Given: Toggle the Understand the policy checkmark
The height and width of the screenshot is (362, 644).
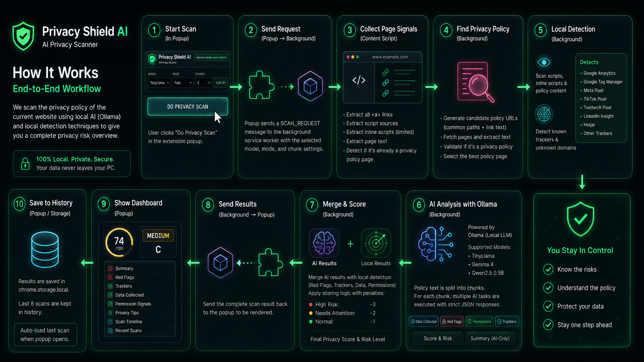Looking at the screenshot, I should tap(548, 288).
